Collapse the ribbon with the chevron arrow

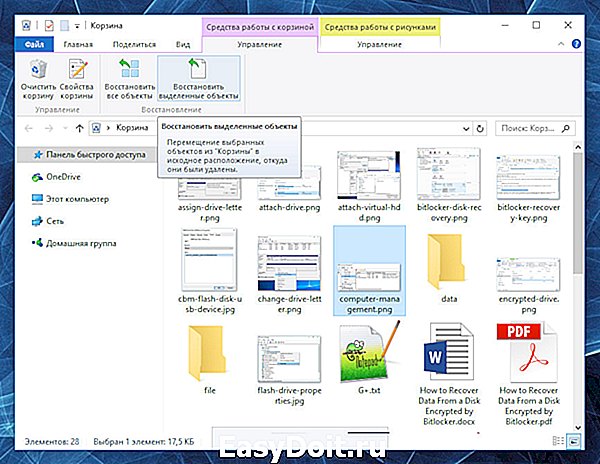[x=561, y=44]
